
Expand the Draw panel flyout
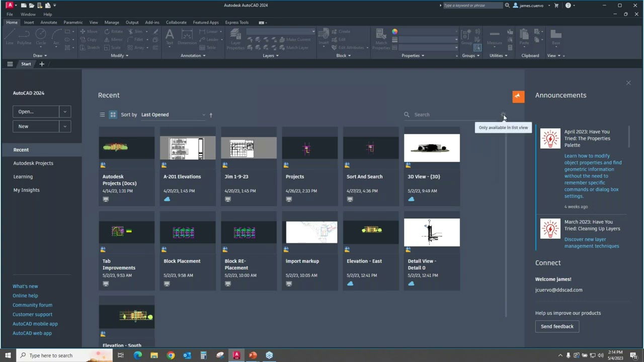(40, 55)
